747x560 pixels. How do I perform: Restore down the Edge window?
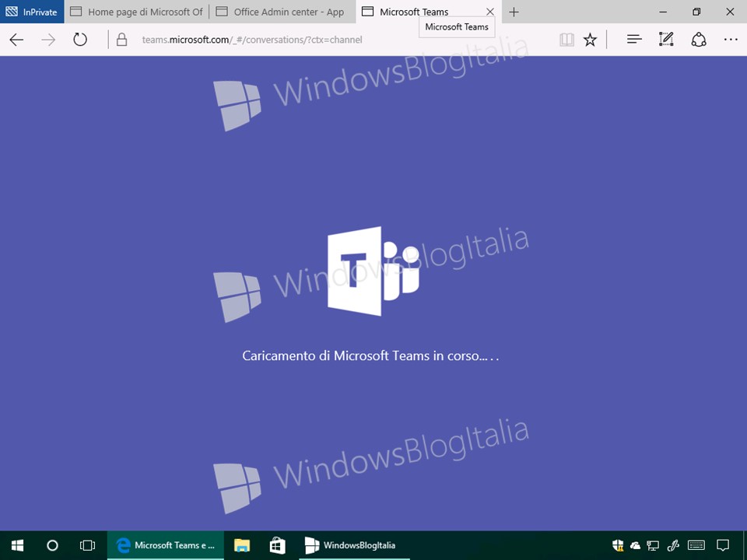696,12
